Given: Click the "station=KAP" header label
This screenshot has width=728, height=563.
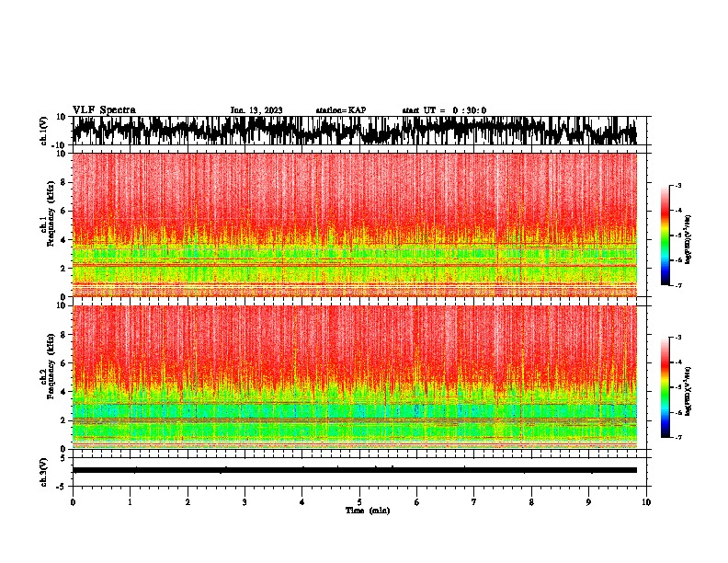Looking at the screenshot, I should [x=341, y=110].
